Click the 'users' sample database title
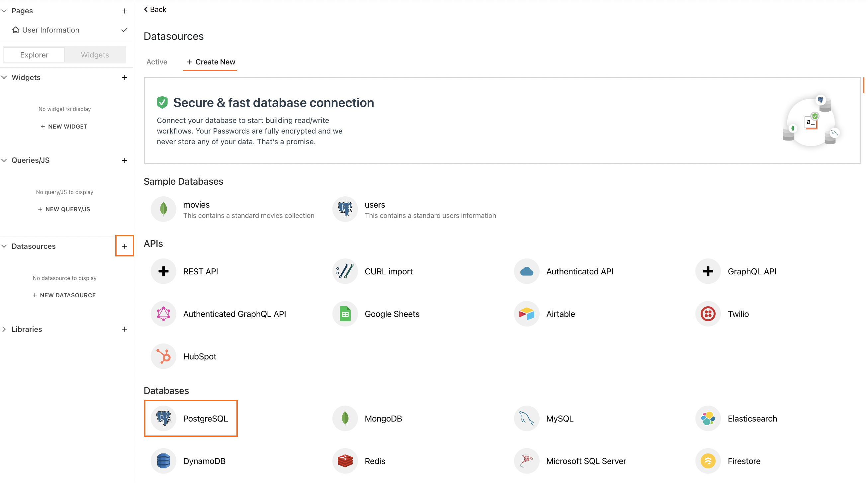Viewport: 868px width, 483px height. click(x=375, y=205)
